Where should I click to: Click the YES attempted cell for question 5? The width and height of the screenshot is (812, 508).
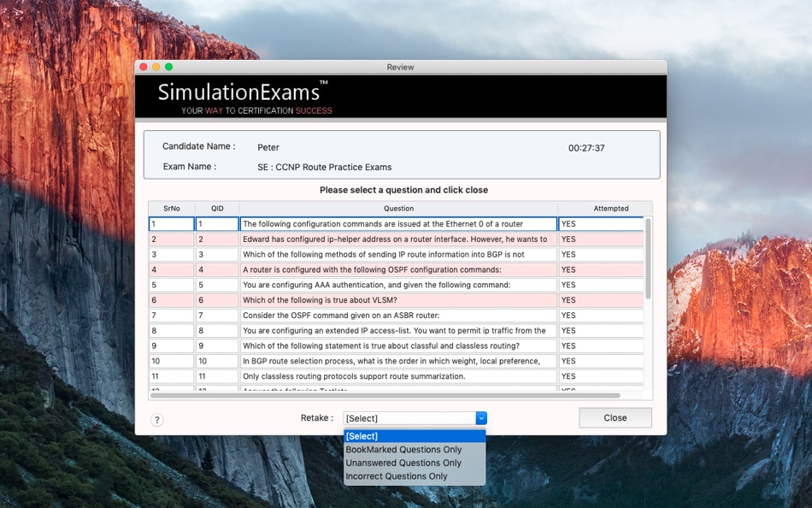[601, 285]
